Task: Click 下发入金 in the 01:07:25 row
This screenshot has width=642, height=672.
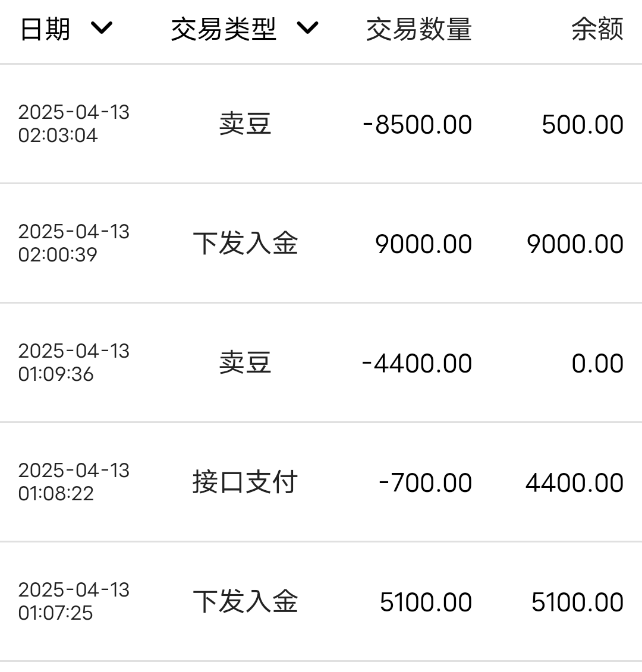Action: pyautogui.click(x=245, y=601)
